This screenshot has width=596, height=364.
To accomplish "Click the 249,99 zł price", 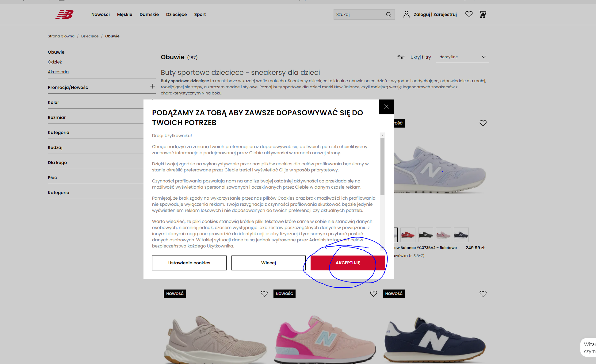I will pyautogui.click(x=475, y=248).
